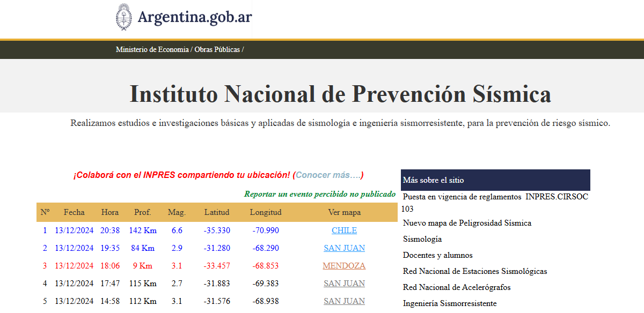Click the Argentina.gob.ar coat of arms logo
The width and height of the screenshot is (644, 313).
click(x=125, y=17)
